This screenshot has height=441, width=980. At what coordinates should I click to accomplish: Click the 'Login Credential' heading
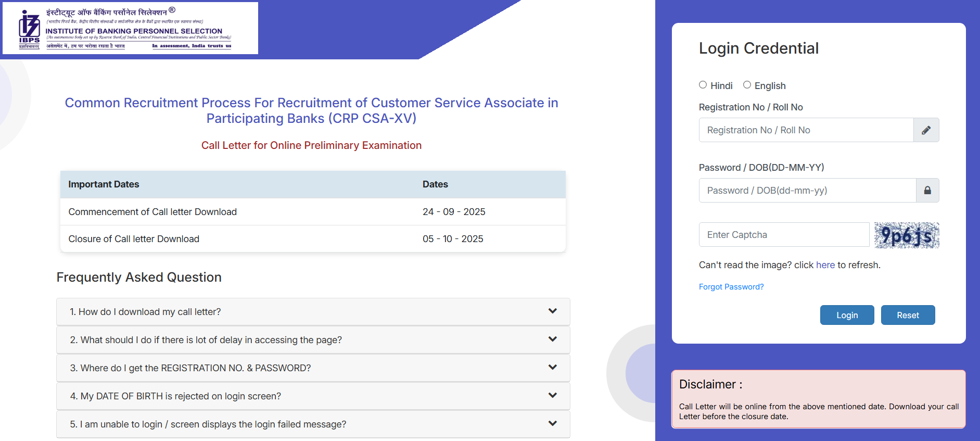[x=758, y=48]
